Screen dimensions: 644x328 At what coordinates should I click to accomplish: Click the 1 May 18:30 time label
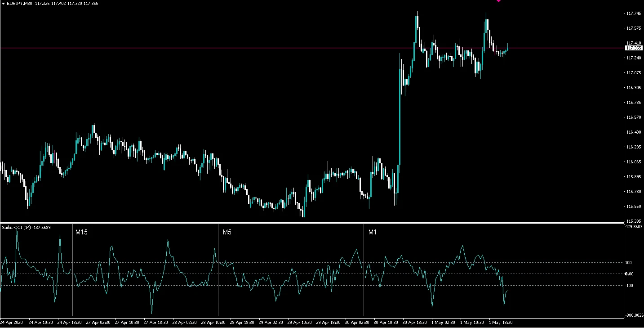pyautogui.click(x=502, y=323)
